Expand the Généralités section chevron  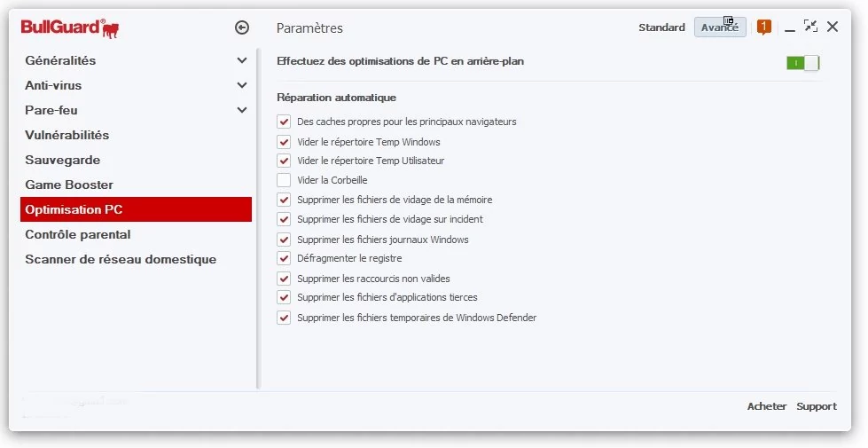(242, 60)
